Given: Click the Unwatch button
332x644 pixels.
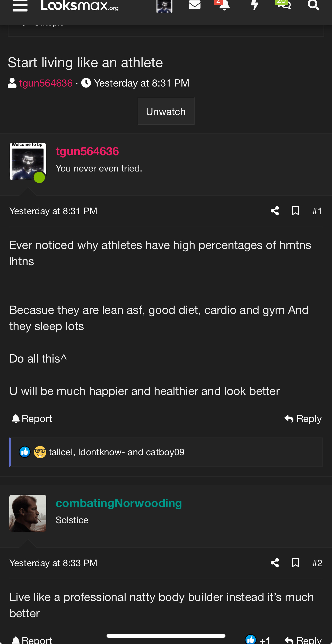Looking at the screenshot, I should pyautogui.click(x=166, y=111).
